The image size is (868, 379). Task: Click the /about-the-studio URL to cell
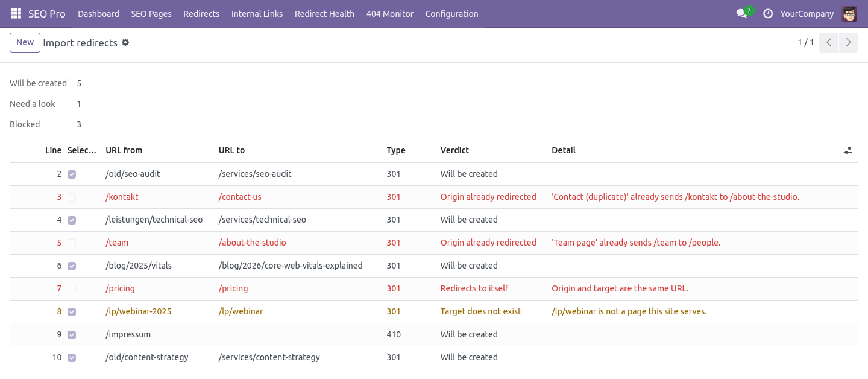[252, 243]
